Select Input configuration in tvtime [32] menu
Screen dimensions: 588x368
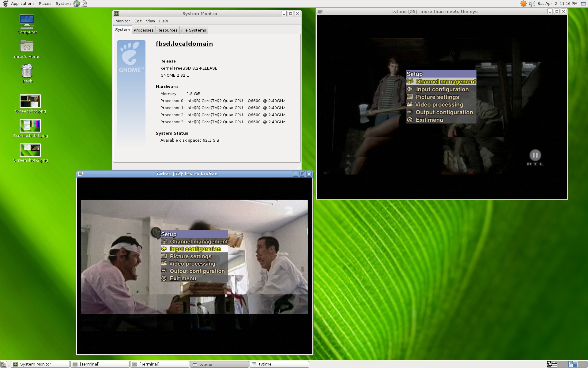click(194, 249)
